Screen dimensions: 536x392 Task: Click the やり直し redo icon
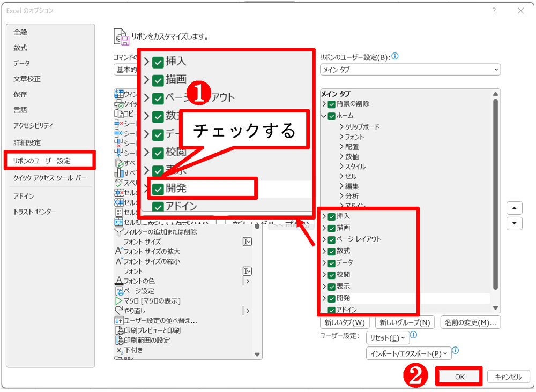(119, 311)
